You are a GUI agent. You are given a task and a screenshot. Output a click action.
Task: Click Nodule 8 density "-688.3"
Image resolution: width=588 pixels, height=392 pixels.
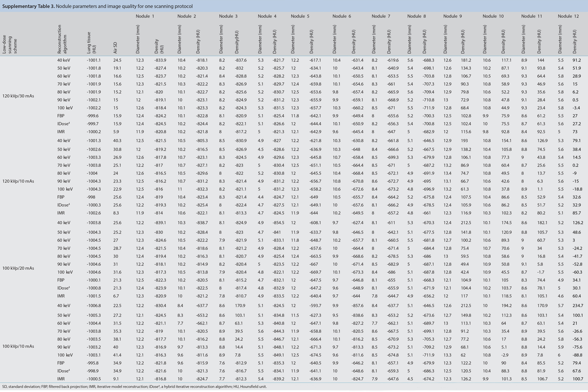pyautogui.click(x=428, y=60)
